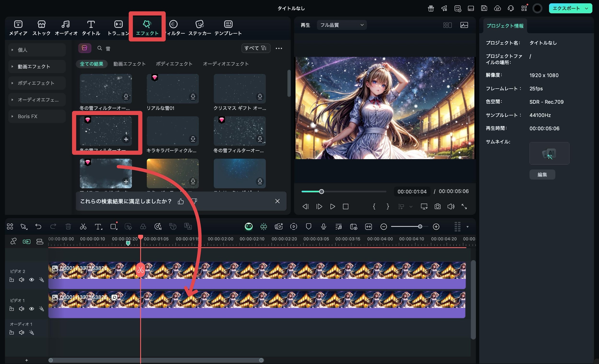Lock the ビデオ 2 track
This screenshot has height=364, width=599.
[x=12, y=280]
